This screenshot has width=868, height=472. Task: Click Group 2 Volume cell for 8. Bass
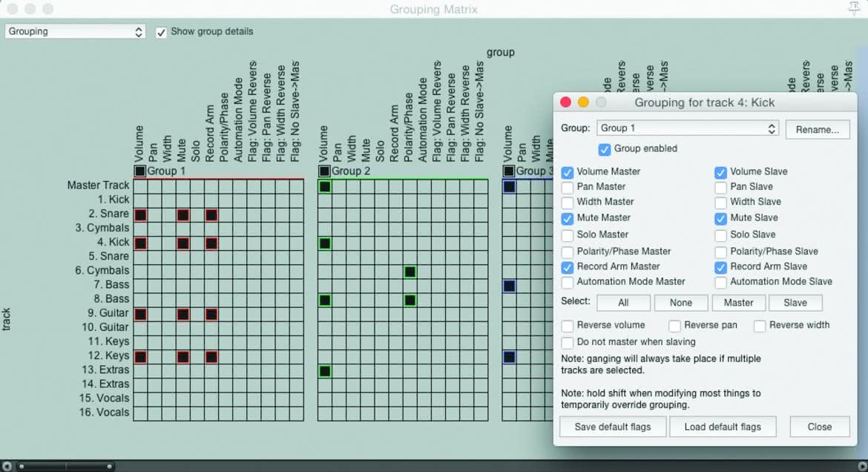pos(325,301)
